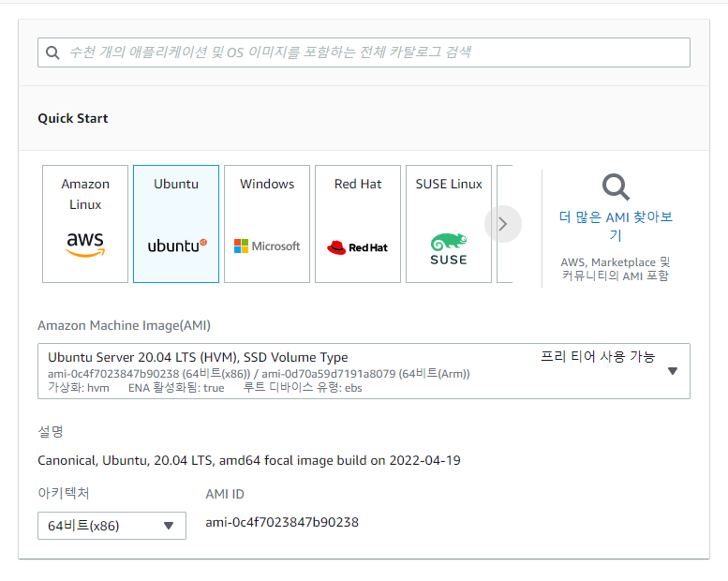Click the partially hidden card after SUSE
The height and width of the screenshot is (581, 728).
(x=505, y=224)
